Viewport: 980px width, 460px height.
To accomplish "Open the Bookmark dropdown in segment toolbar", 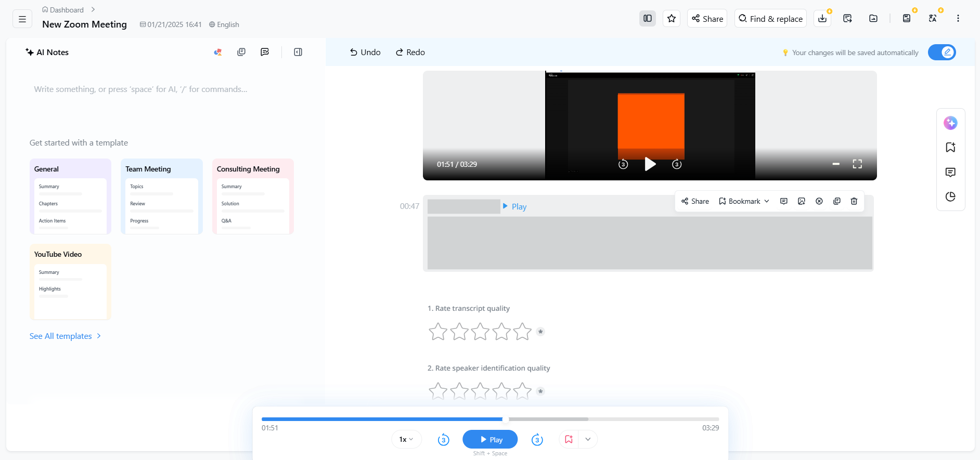I will pos(744,201).
